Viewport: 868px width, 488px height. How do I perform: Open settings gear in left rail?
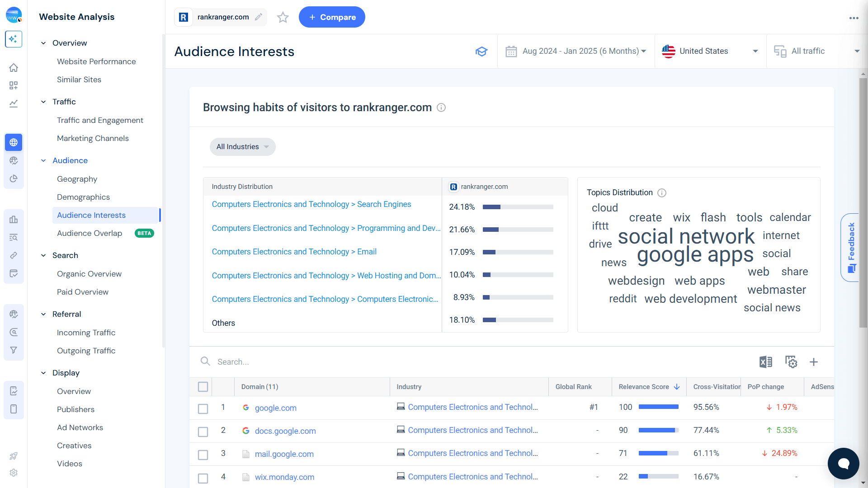pyautogui.click(x=14, y=473)
